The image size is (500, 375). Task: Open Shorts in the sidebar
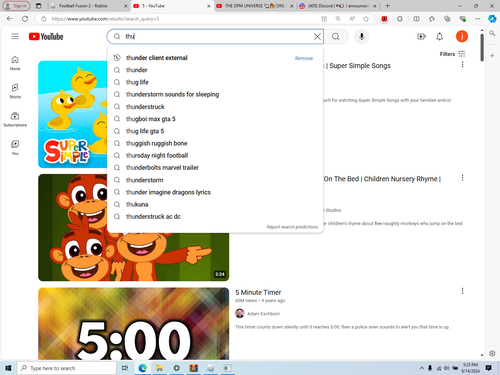(x=15, y=91)
